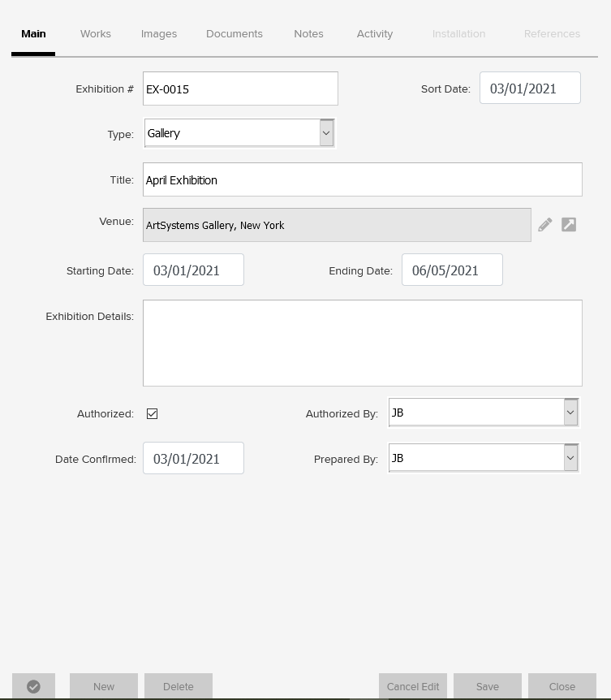Viewport: 611px width, 700px height.
Task: Click the Close button at bottom right
Action: (562, 686)
